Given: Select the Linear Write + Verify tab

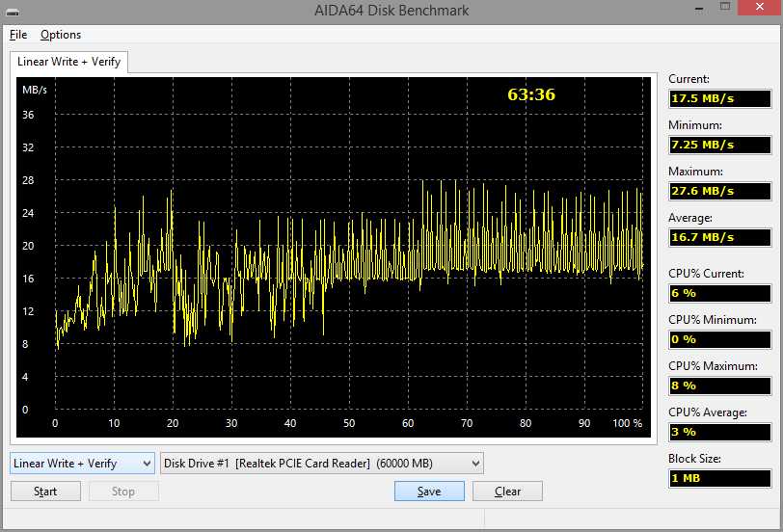Looking at the screenshot, I should click(x=67, y=62).
